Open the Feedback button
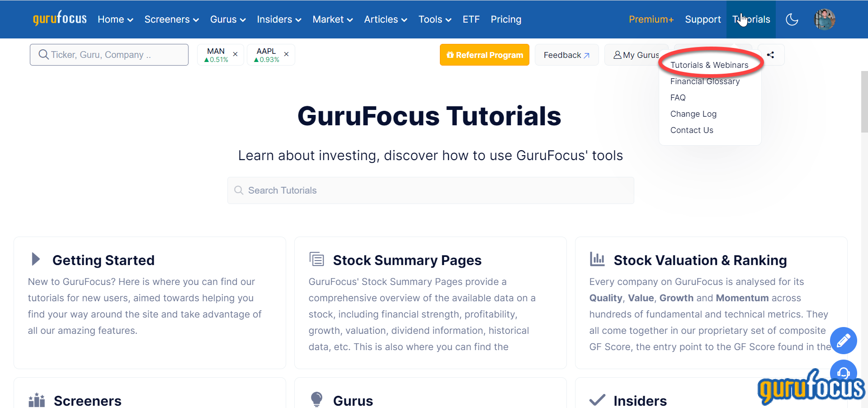The width and height of the screenshot is (868, 408). (x=567, y=55)
